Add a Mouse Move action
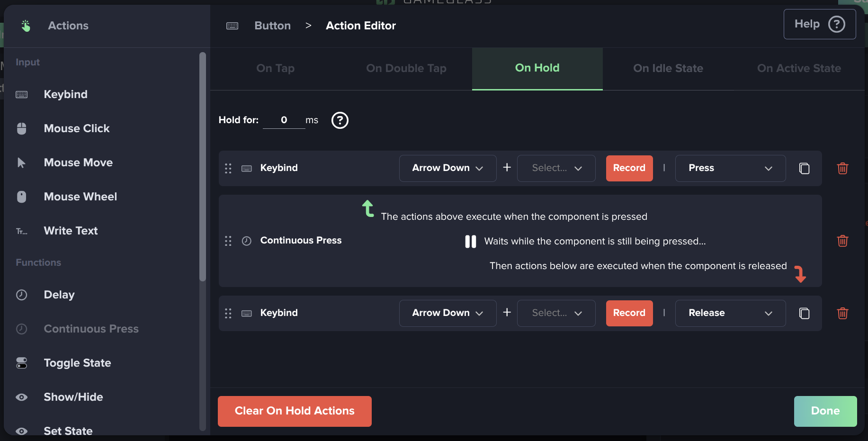This screenshot has width=868, height=441. (78, 162)
